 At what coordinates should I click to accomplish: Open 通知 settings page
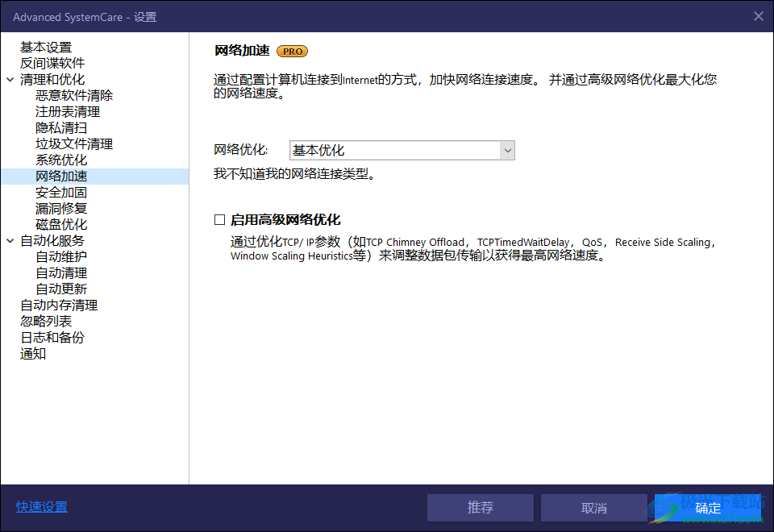tap(33, 354)
